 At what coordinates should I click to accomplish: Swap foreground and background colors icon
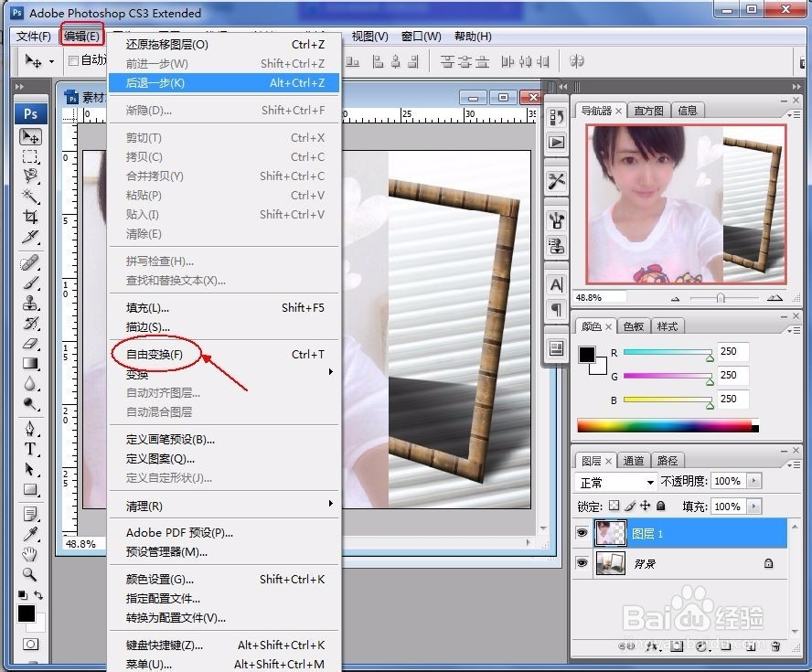[38, 595]
